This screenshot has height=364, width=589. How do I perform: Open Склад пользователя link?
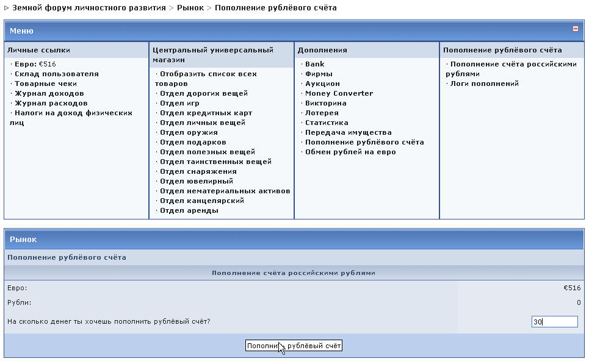tap(57, 74)
